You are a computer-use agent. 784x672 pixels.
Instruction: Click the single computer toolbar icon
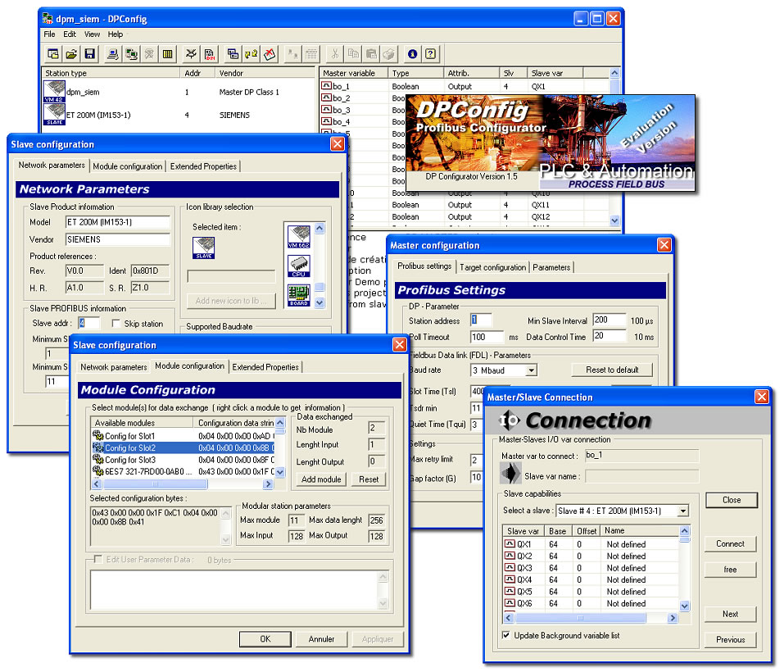tap(113, 54)
